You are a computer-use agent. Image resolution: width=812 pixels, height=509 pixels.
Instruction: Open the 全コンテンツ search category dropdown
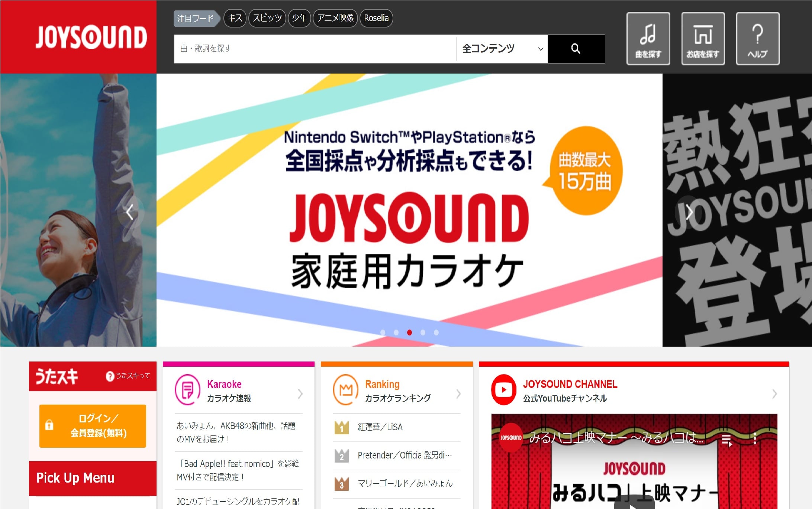(x=502, y=49)
